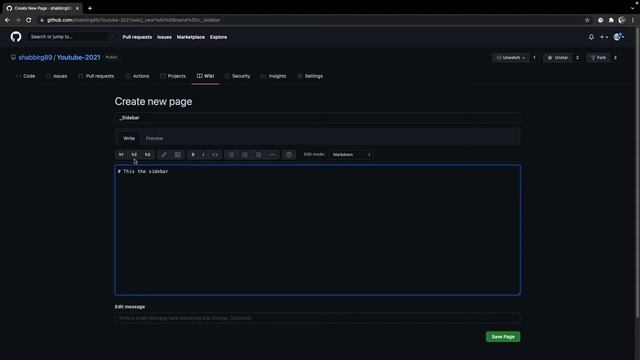The image size is (640, 360).
Task: Open the Edit mode Markdown dropdown
Action: [x=351, y=155]
